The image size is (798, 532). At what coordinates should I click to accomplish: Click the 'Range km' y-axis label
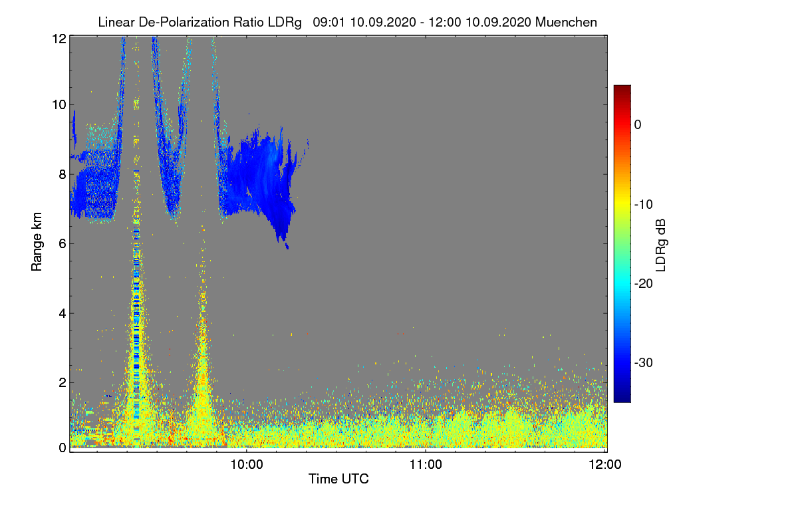[37, 242]
